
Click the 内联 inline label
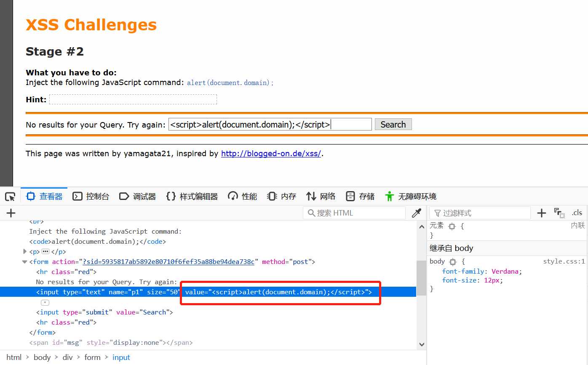[x=578, y=226]
